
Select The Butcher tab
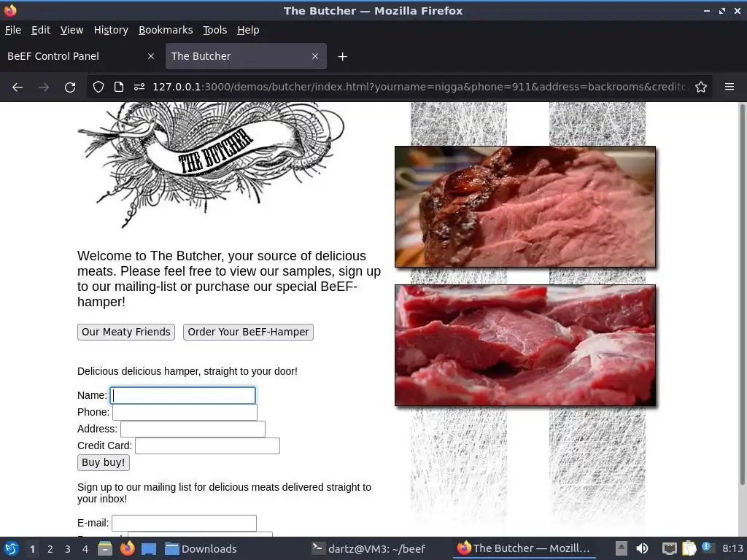point(246,56)
